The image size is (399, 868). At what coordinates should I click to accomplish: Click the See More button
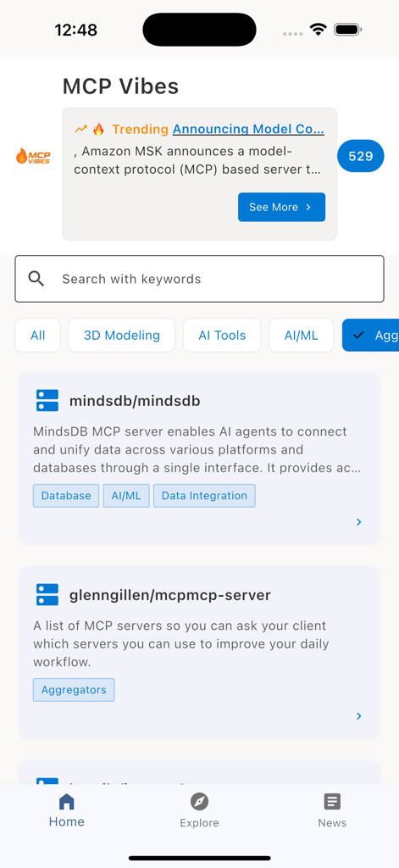(282, 207)
